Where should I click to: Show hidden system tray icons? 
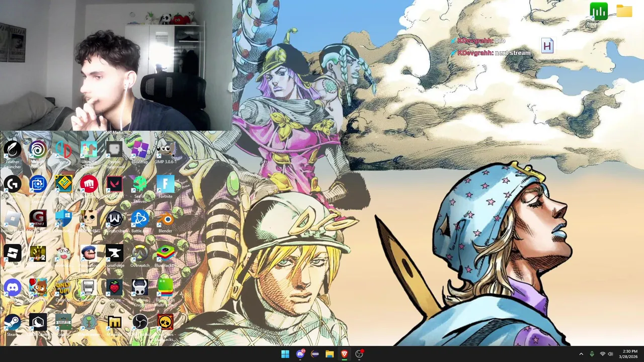coord(581,354)
